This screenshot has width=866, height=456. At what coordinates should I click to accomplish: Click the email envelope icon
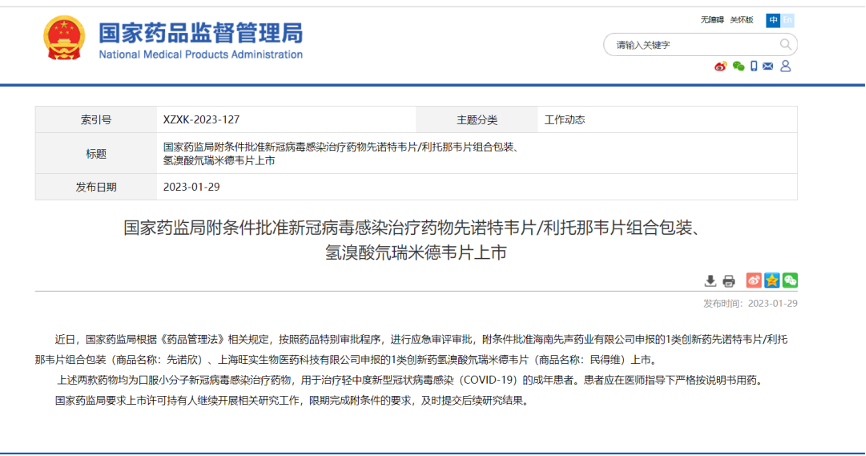tap(768, 66)
